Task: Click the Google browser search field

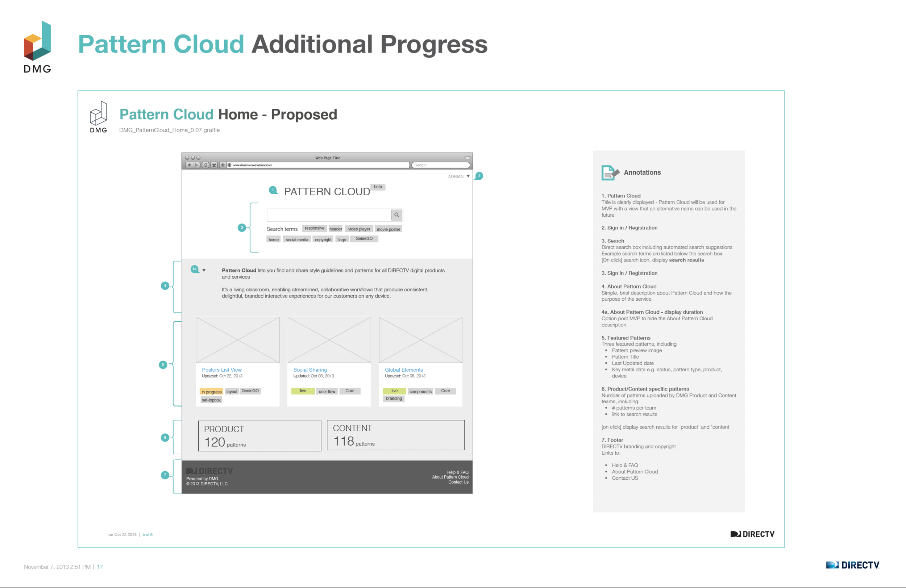Action: click(x=441, y=165)
